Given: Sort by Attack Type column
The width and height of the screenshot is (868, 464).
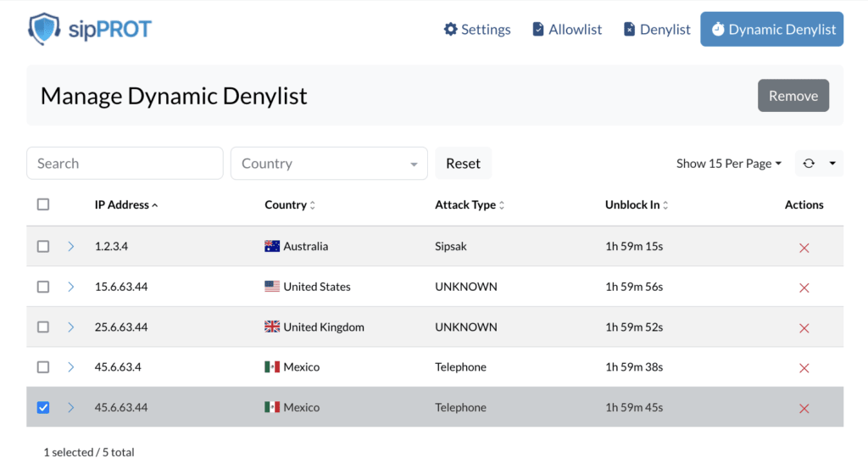Looking at the screenshot, I should tap(470, 205).
